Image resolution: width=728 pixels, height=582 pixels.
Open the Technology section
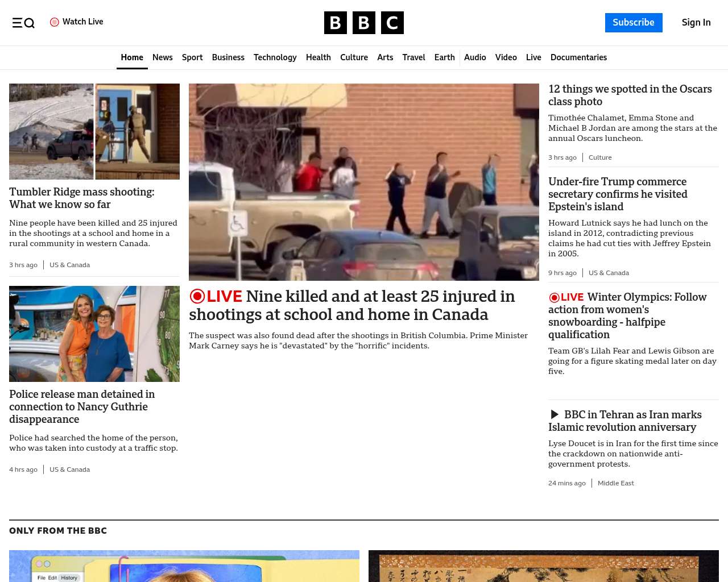pyautogui.click(x=275, y=57)
